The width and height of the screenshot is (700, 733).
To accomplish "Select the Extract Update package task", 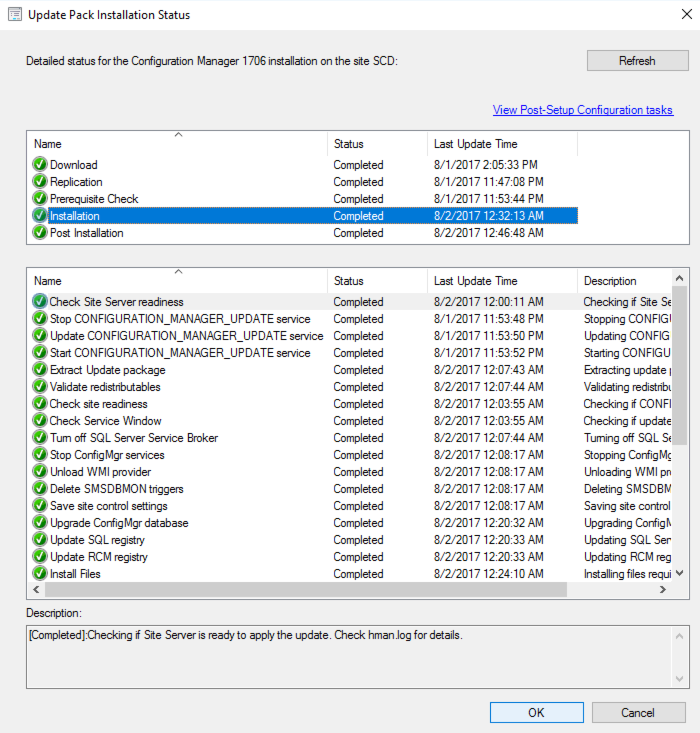I will [x=107, y=370].
